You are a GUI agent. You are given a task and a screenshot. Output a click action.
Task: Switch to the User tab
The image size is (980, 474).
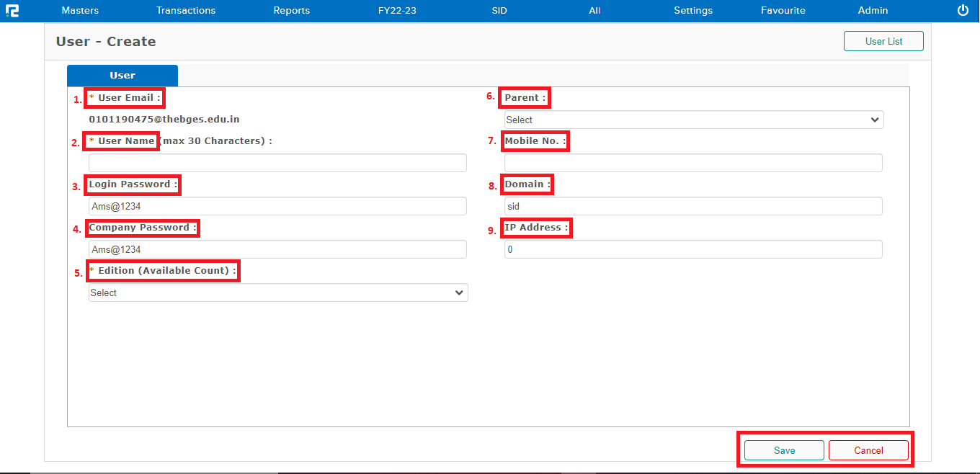122,75
